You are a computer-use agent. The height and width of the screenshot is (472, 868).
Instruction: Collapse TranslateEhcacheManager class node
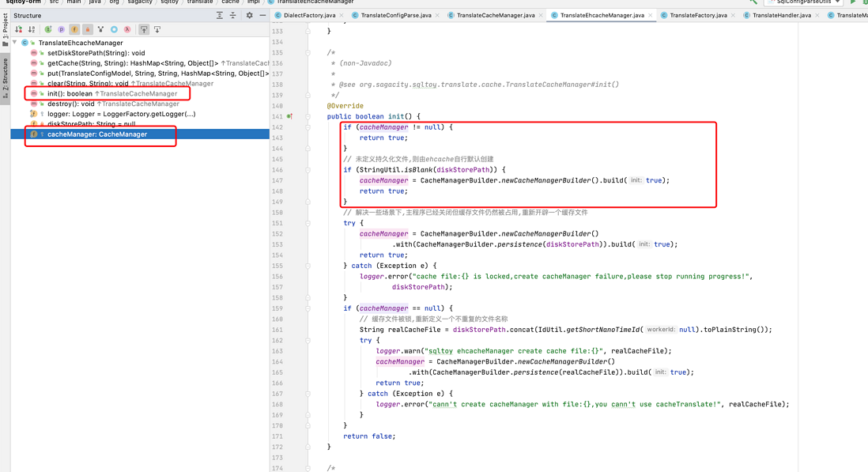click(15, 43)
